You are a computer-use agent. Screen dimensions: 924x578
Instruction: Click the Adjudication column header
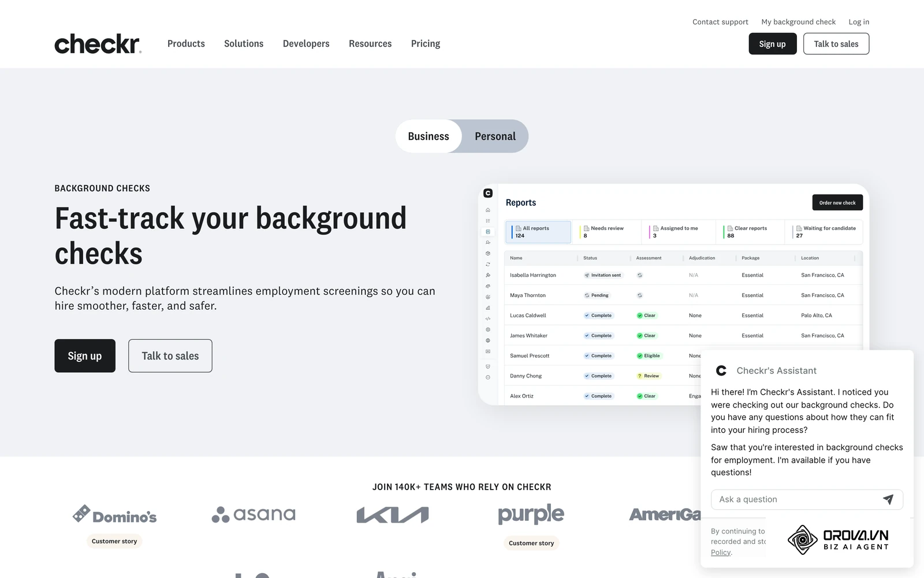point(702,258)
